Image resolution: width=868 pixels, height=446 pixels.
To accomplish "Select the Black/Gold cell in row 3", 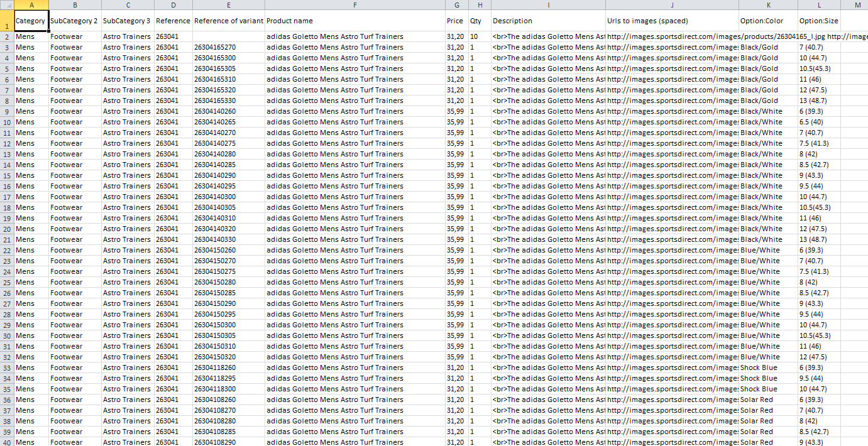I will click(x=768, y=48).
